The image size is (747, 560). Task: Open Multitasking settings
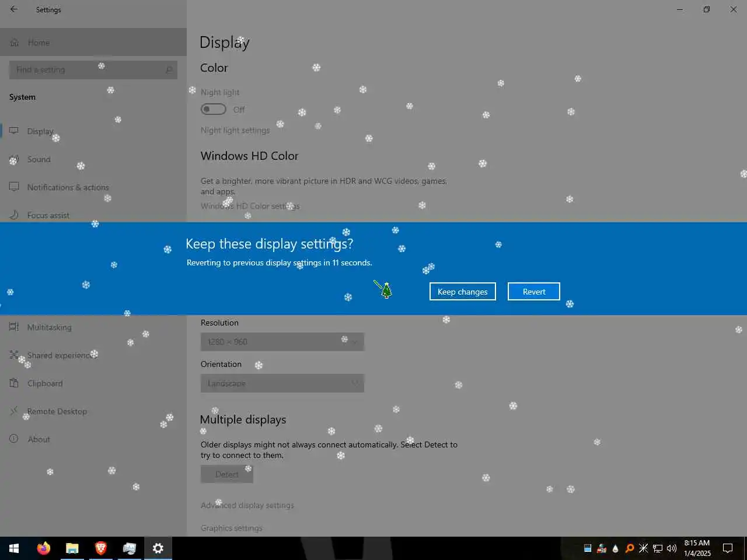(93, 327)
